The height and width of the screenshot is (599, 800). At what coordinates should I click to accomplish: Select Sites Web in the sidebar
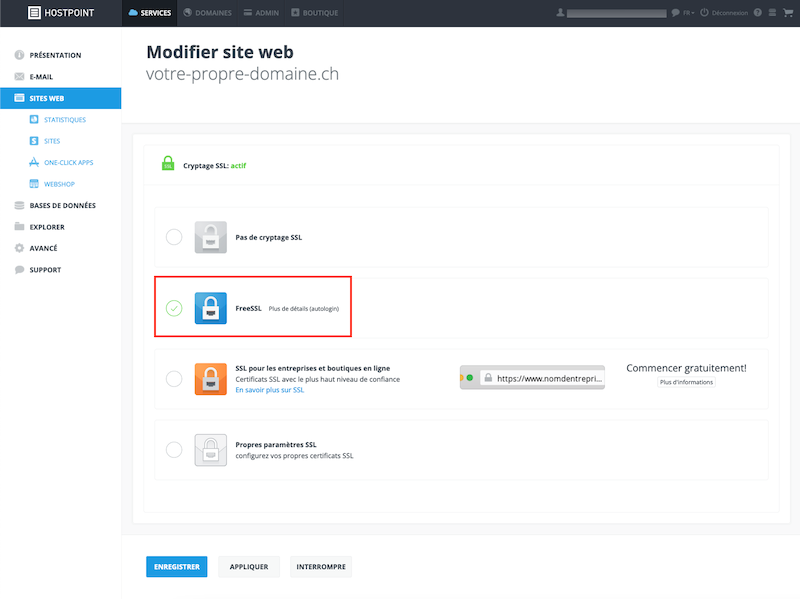60,98
